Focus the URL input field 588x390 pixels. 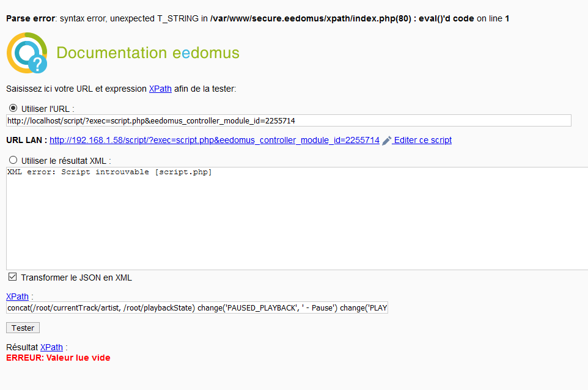pyautogui.click(x=288, y=121)
